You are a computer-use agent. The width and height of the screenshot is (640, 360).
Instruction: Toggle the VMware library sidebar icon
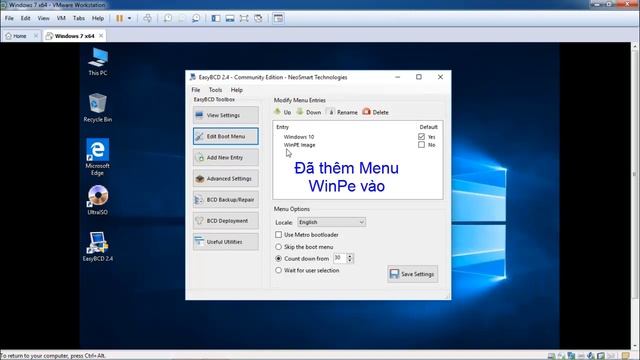[216, 18]
